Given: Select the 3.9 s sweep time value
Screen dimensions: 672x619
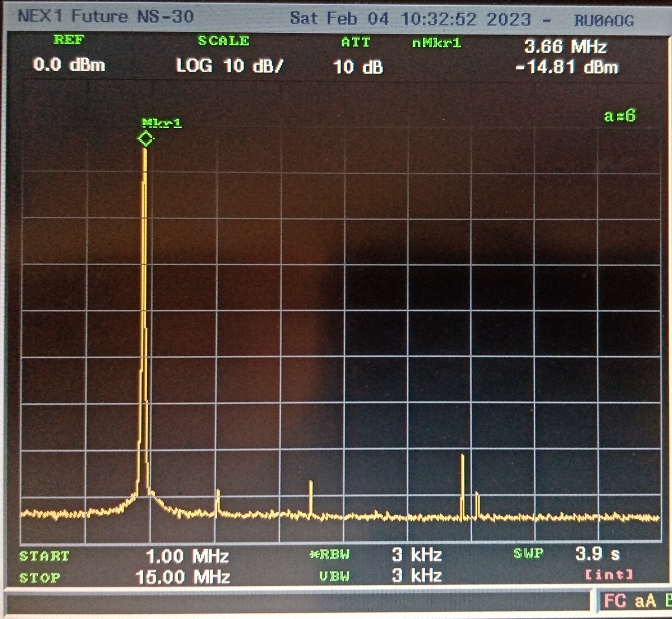Looking at the screenshot, I should pos(597,554).
